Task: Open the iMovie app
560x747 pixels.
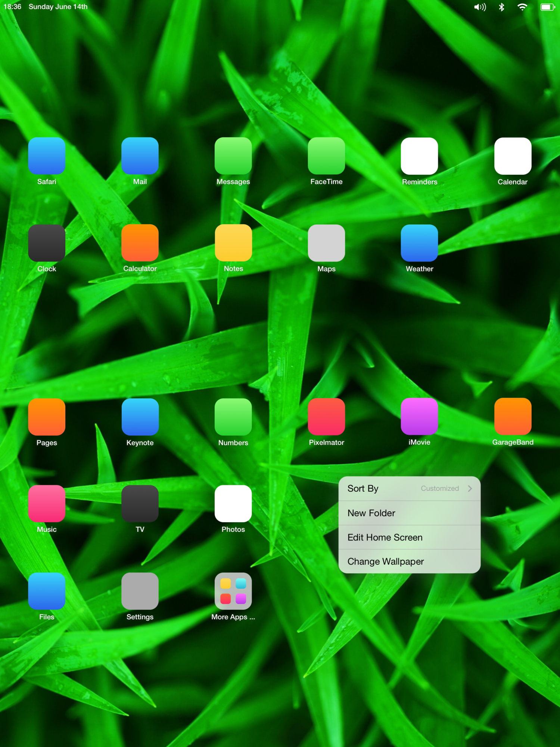Action: point(420,416)
